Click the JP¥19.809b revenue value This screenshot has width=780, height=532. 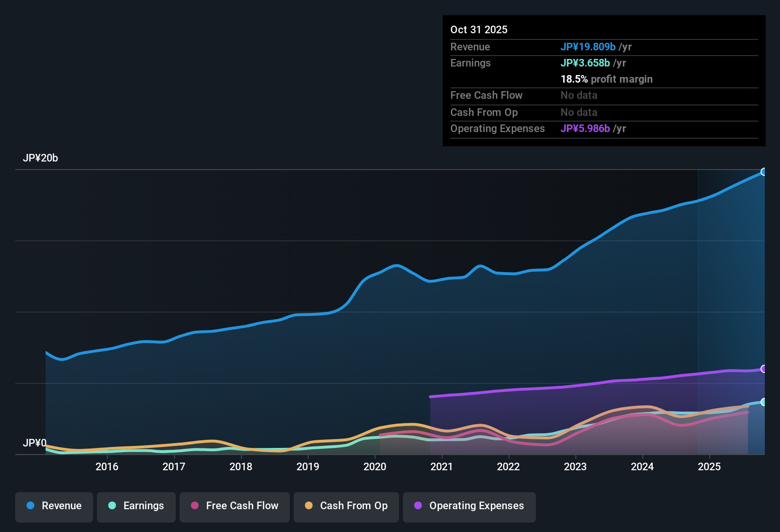click(589, 47)
